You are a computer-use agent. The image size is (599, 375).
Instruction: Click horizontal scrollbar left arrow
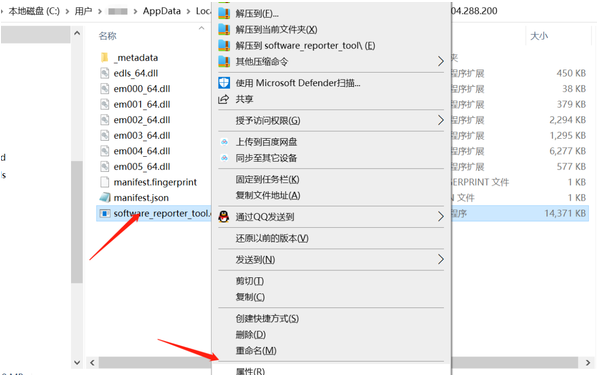92,362
